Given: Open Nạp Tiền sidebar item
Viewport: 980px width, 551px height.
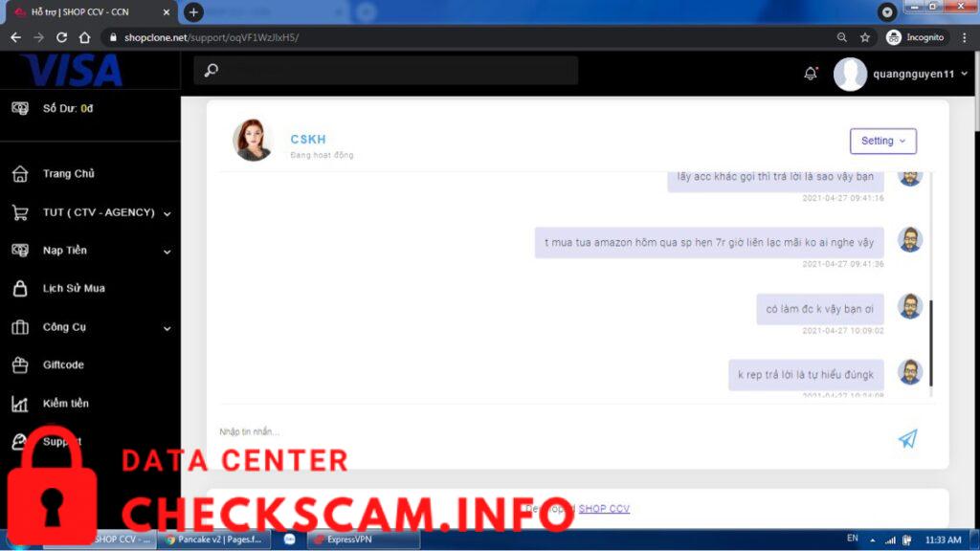Looking at the screenshot, I should (64, 251).
